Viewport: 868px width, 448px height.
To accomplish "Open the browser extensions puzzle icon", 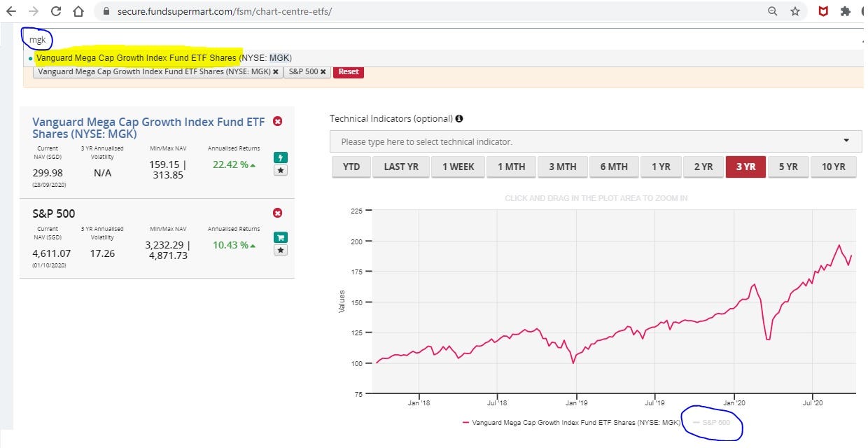I will (x=846, y=11).
